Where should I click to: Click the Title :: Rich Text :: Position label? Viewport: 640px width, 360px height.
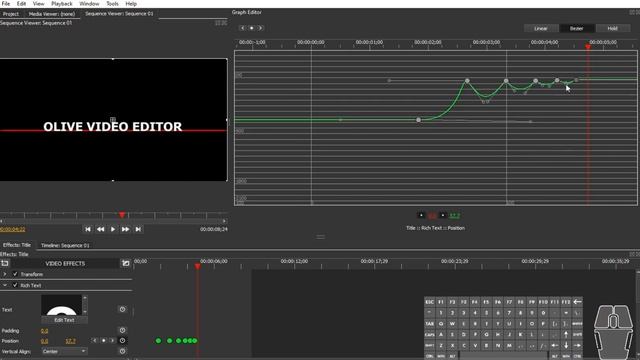[435, 228]
